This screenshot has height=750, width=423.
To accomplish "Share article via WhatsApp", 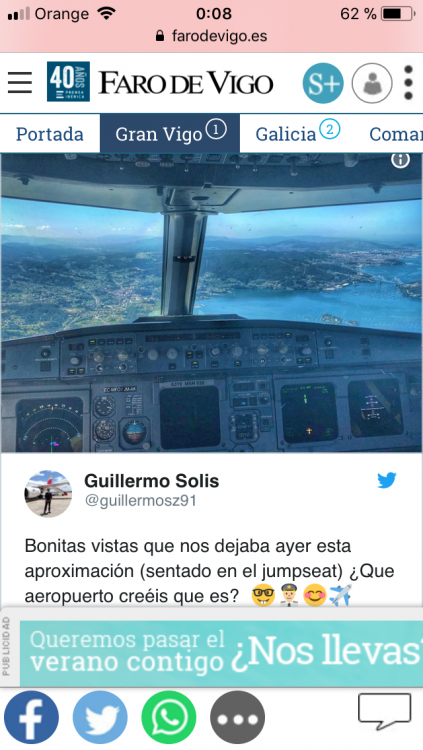I will coord(168,717).
